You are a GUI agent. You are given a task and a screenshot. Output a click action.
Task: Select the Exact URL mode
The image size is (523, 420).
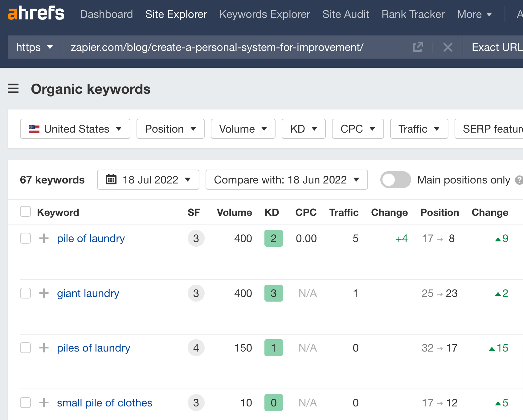496,47
